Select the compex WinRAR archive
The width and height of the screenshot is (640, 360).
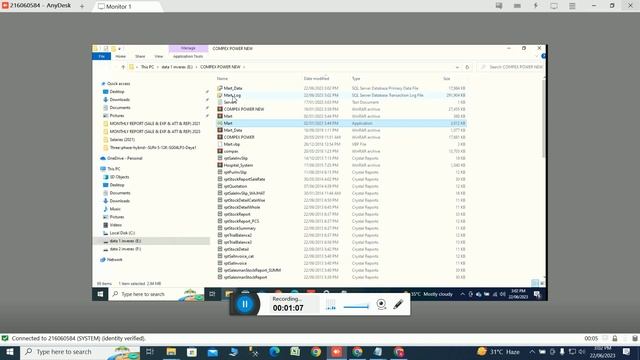click(x=231, y=151)
